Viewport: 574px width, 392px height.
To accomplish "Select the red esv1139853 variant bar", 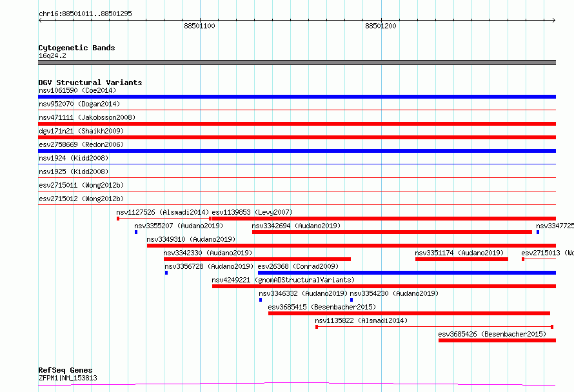I will point(384,219).
